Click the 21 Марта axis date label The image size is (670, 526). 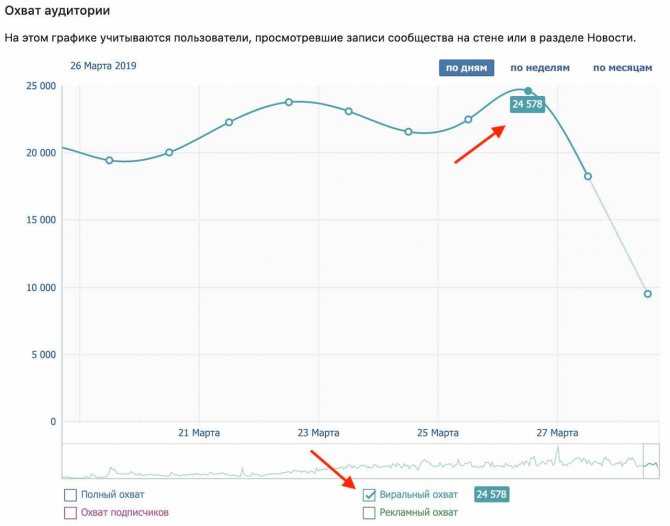(x=199, y=433)
